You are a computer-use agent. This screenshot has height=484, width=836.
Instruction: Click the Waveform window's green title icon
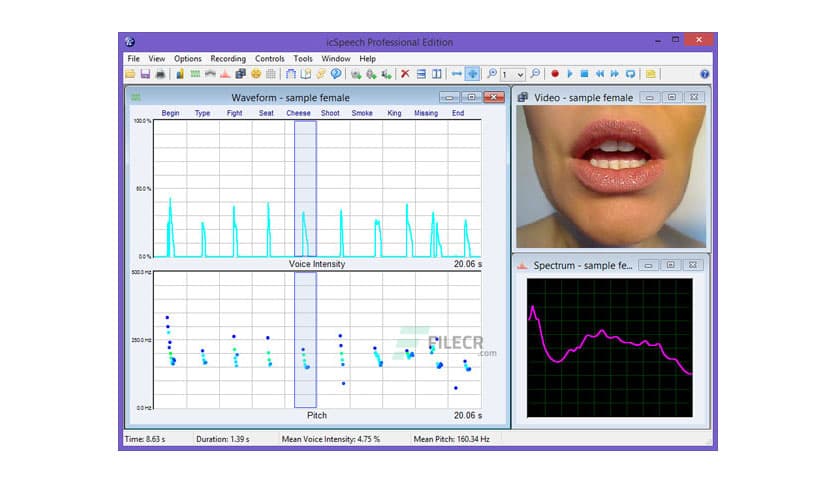[x=136, y=98]
